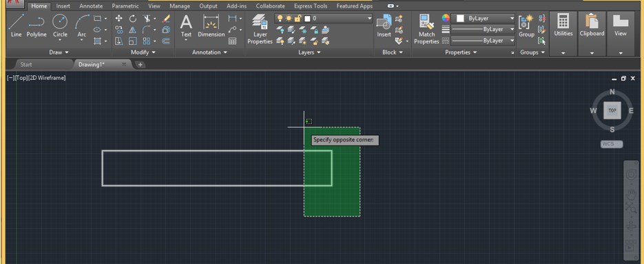Image resolution: width=644 pixels, height=264 pixels.
Task: Open the View panel button
Action: tap(620, 34)
